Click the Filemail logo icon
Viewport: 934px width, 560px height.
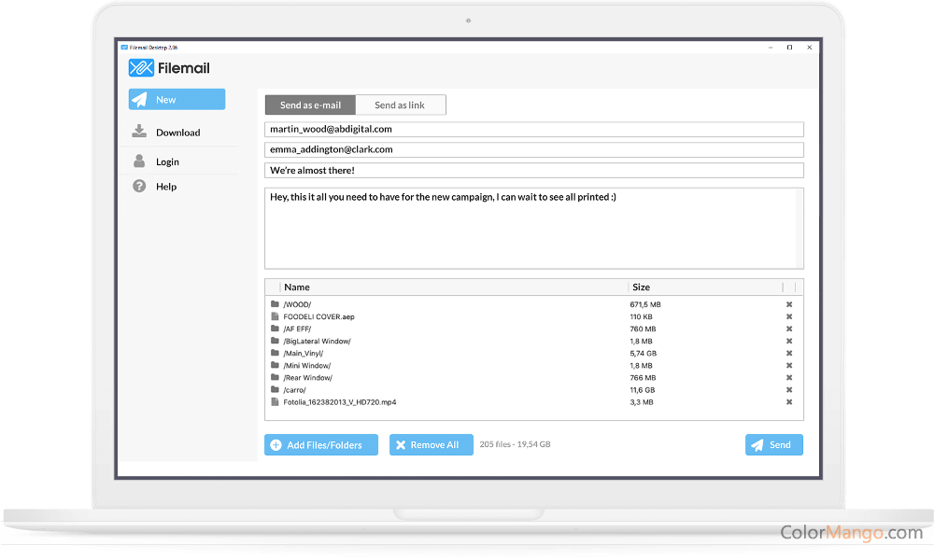click(141, 68)
